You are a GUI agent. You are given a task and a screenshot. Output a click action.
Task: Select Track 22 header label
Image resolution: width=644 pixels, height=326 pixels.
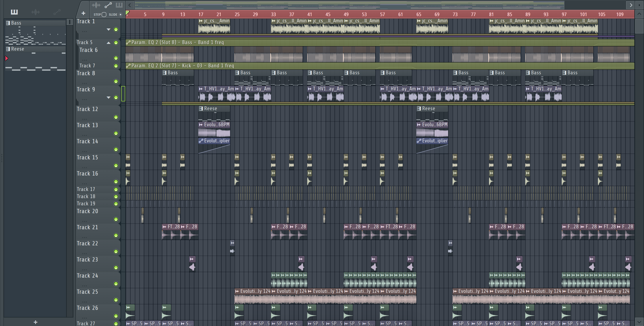(x=87, y=244)
